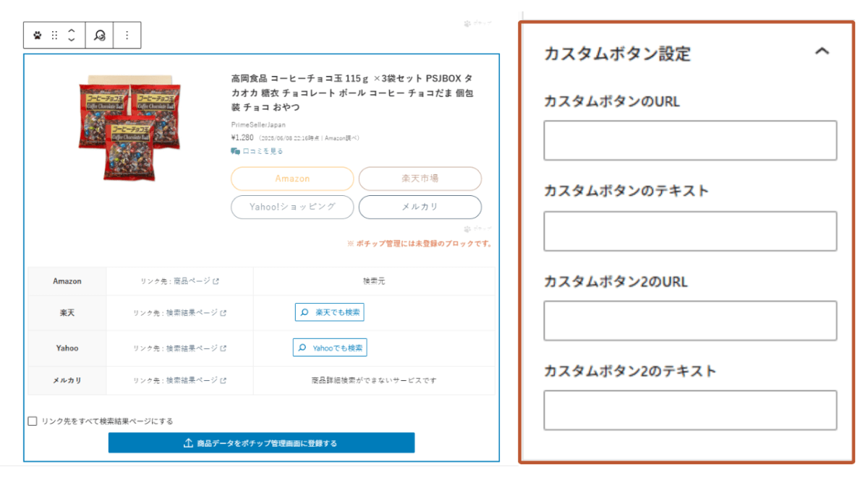Click the 楽天 row header cell
Image resolution: width=868 pixels, height=488 pixels.
[x=67, y=313]
